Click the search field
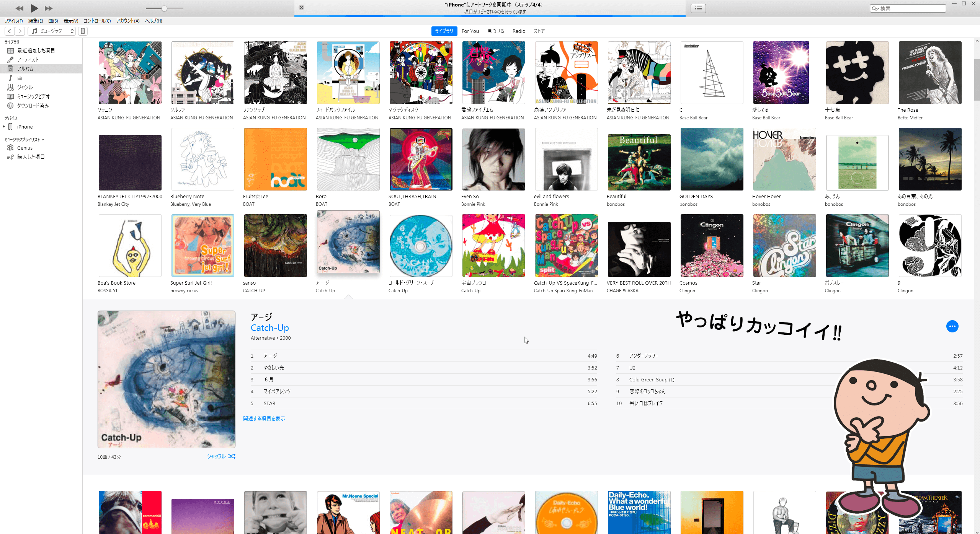 908,8
